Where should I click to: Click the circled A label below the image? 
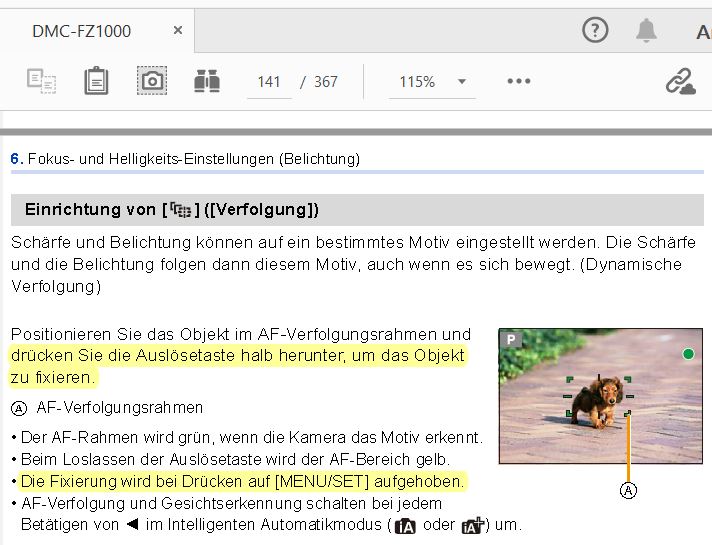628,490
